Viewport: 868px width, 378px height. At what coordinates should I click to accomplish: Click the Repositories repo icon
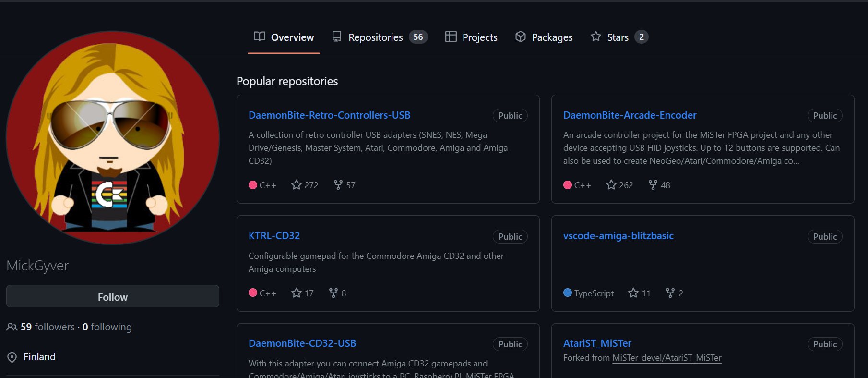pyautogui.click(x=337, y=37)
